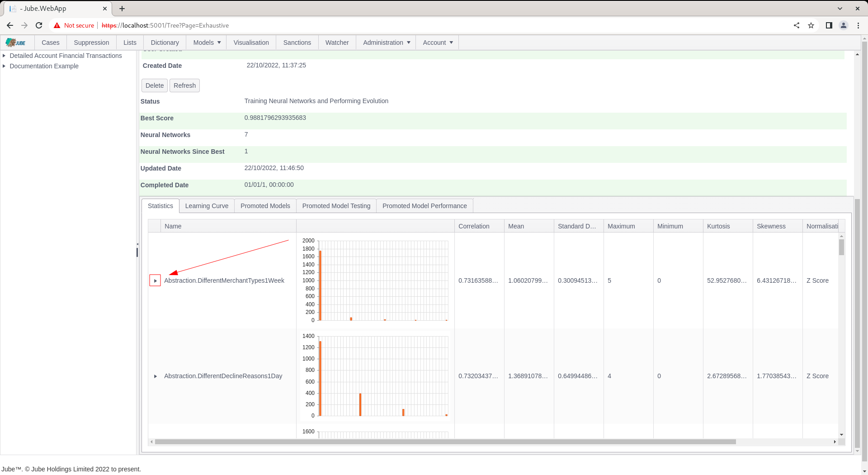Open Chrome three-dot menu
The image size is (868, 475).
pos(858,25)
